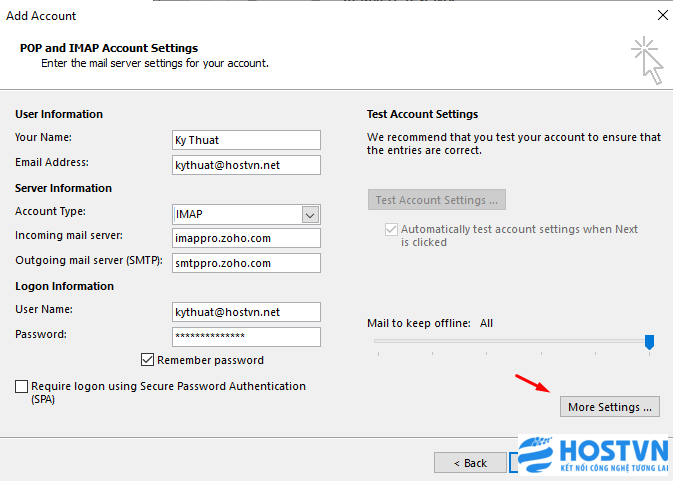The height and width of the screenshot is (481, 673).
Task: Click the Mail to keep offline slider handle
Action: point(649,342)
